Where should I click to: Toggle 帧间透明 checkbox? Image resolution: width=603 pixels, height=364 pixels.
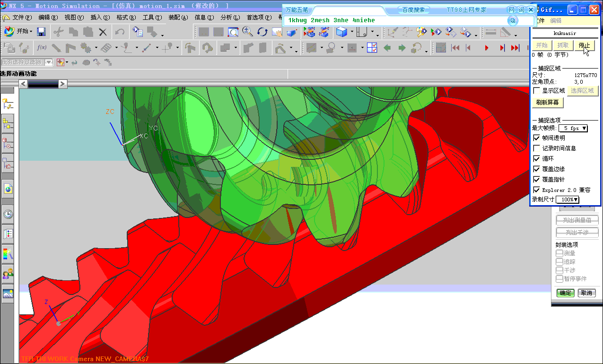coord(536,138)
